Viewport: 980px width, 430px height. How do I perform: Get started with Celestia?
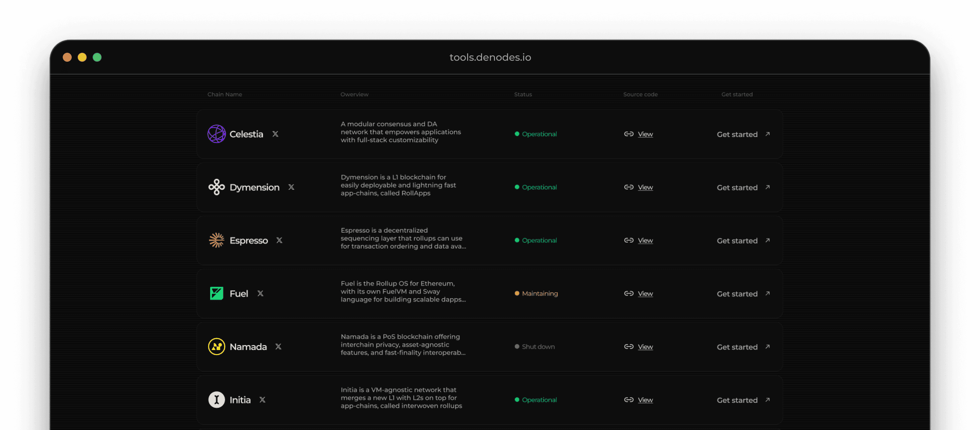[x=737, y=134]
